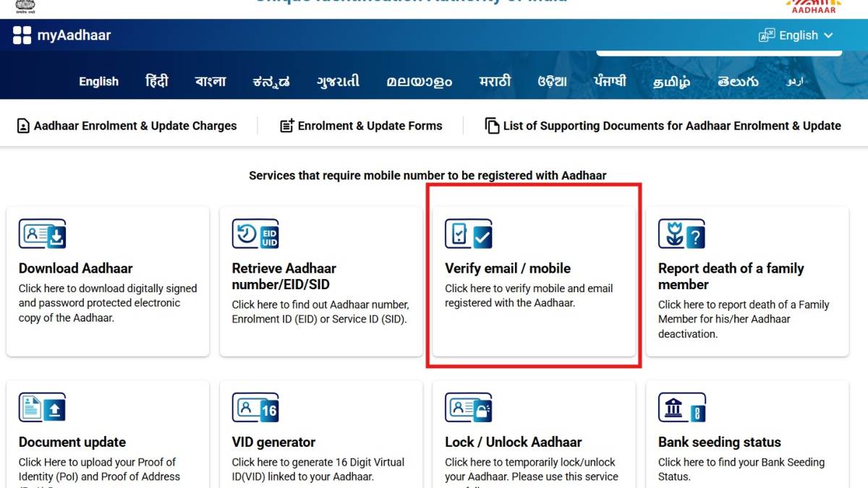Expand the language chevron beside English
868x488 pixels.
click(828, 35)
